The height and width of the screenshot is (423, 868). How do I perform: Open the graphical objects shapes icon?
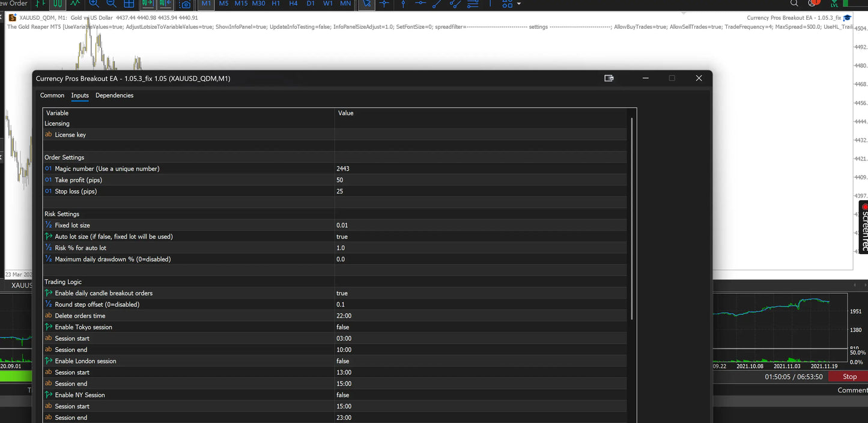[x=508, y=4]
